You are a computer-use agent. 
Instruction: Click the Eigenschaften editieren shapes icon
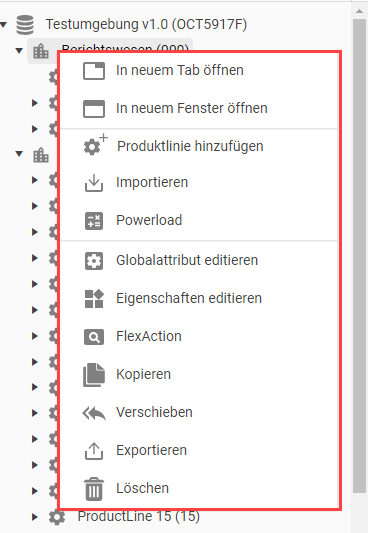(x=94, y=299)
